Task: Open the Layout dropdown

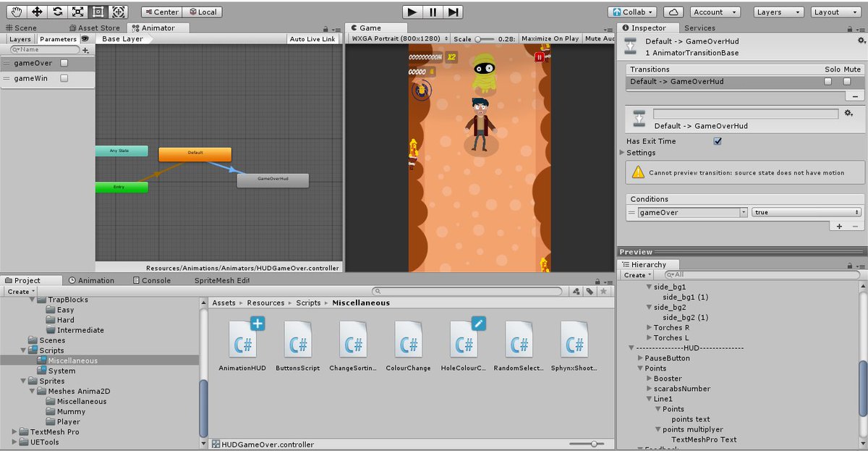Action: coord(835,12)
